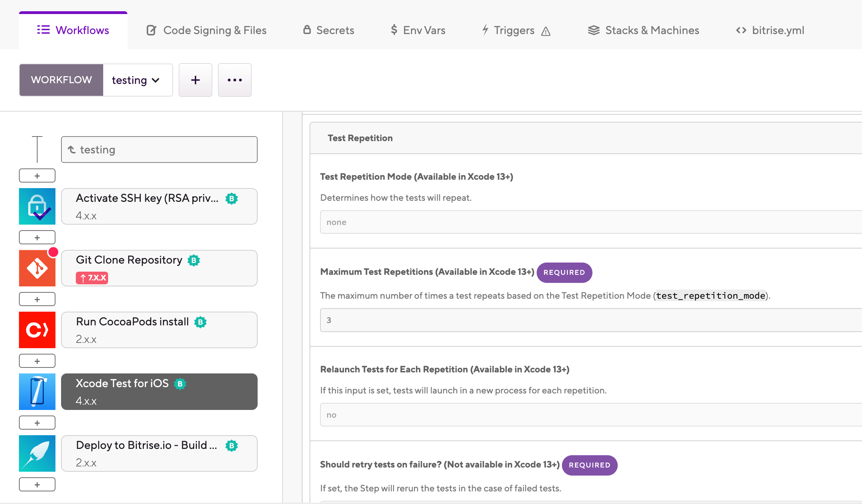Add a new workflow with plus button

tap(195, 80)
